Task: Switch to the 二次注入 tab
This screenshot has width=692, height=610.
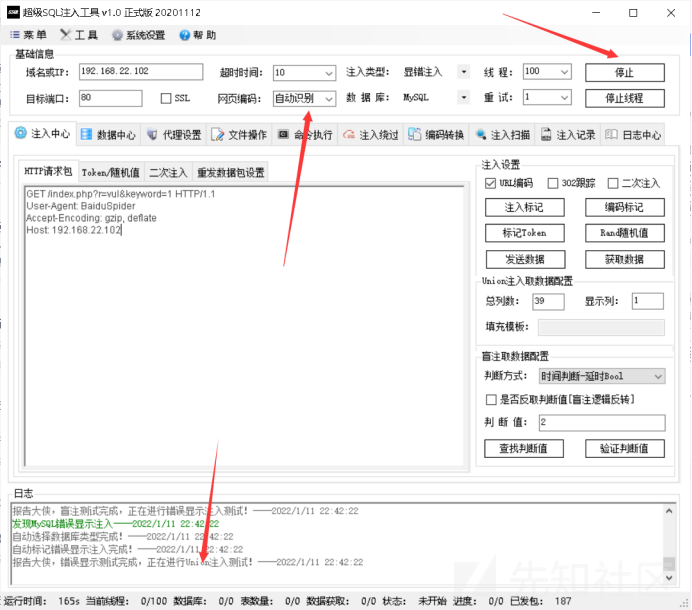Action: click(168, 172)
